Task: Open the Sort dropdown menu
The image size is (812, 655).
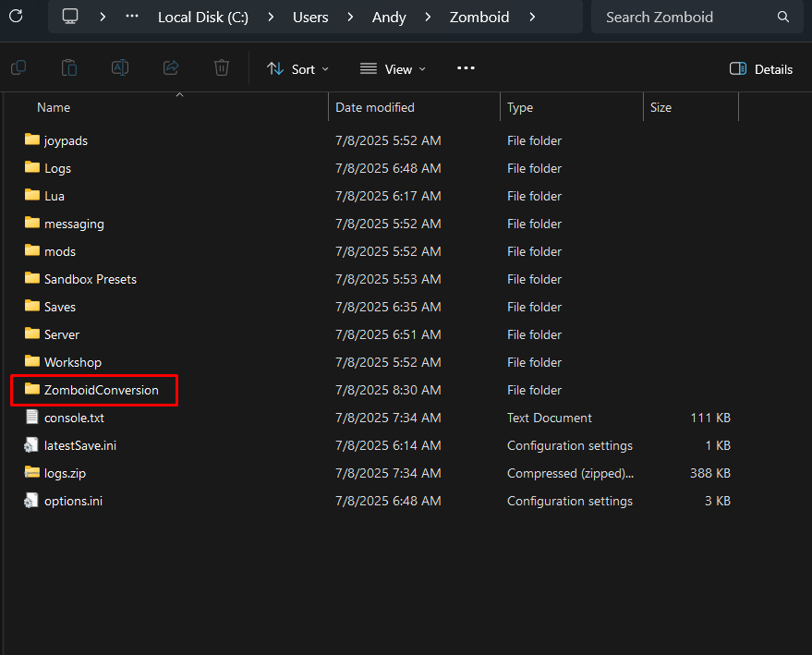Action: pyautogui.click(x=297, y=69)
